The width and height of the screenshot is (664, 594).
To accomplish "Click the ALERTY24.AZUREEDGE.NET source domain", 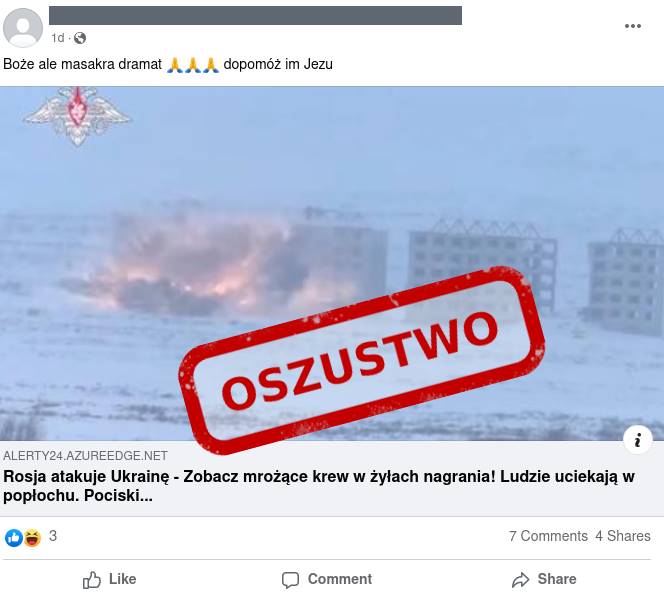I will 85,456.
